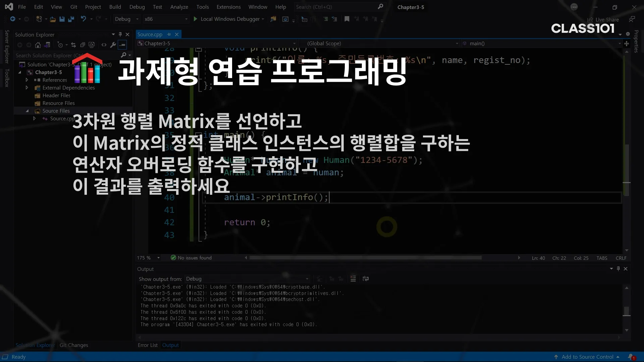
Task: Open the Debug configuration dropdown
Action: coord(127,19)
